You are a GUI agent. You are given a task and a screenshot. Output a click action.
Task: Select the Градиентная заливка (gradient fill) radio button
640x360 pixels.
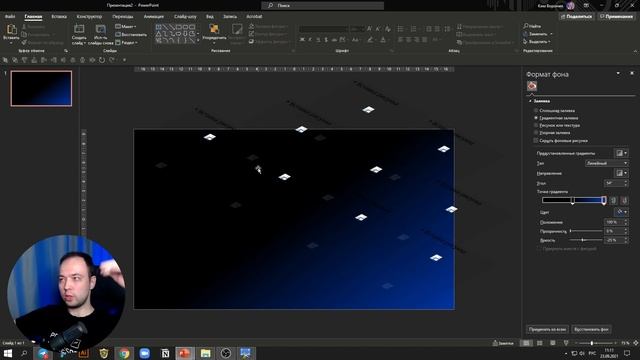coord(536,118)
